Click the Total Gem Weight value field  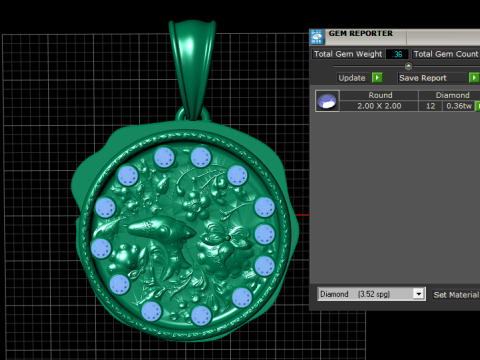pyautogui.click(x=397, y=54)
